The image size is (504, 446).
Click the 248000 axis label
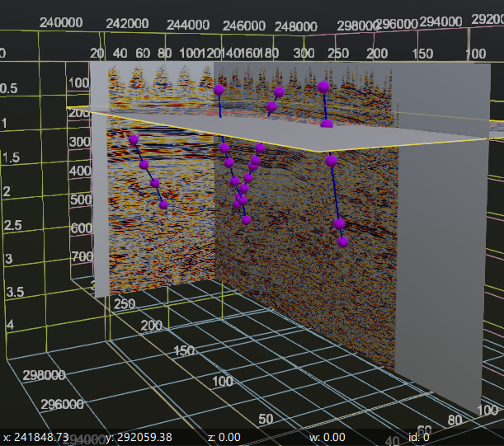[295, 26]
